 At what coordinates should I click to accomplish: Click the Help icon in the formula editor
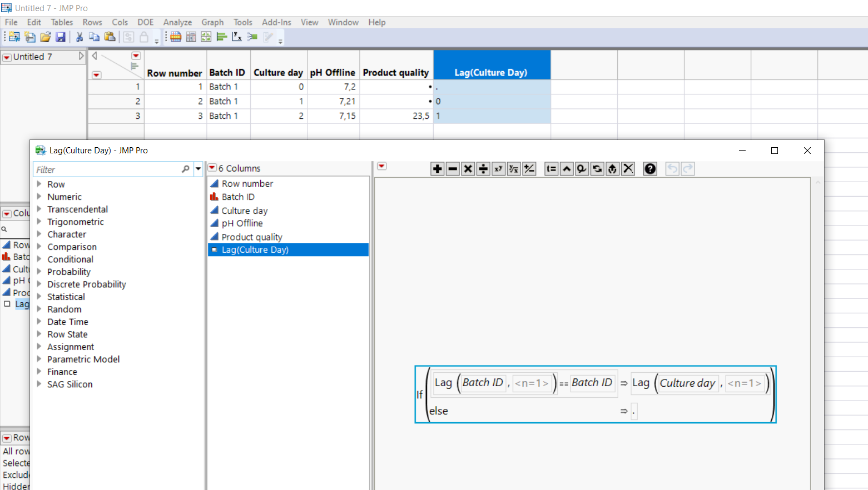pyautogui.click(x=649, y=168)
